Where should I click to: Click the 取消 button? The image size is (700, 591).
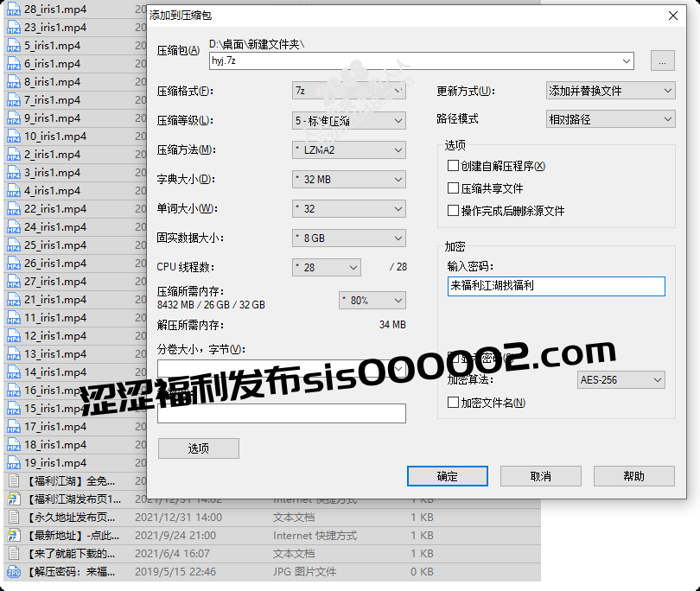[541, 476]
